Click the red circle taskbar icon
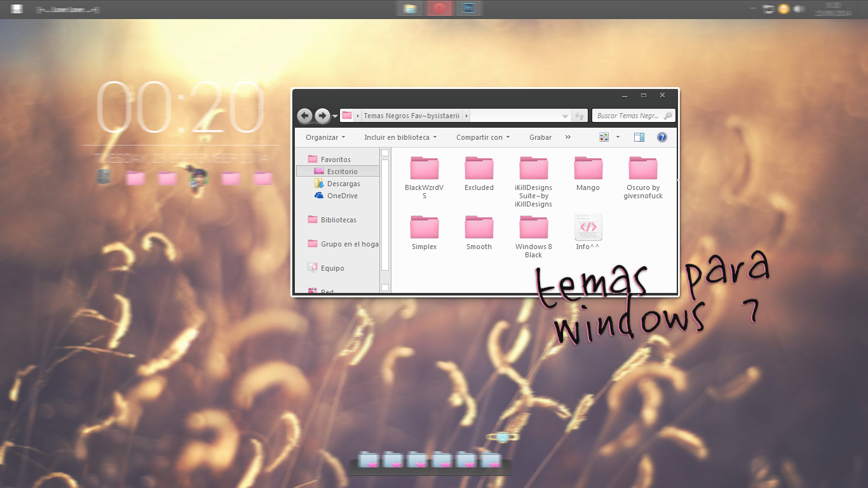868x488 pixels. coord(440,8)
